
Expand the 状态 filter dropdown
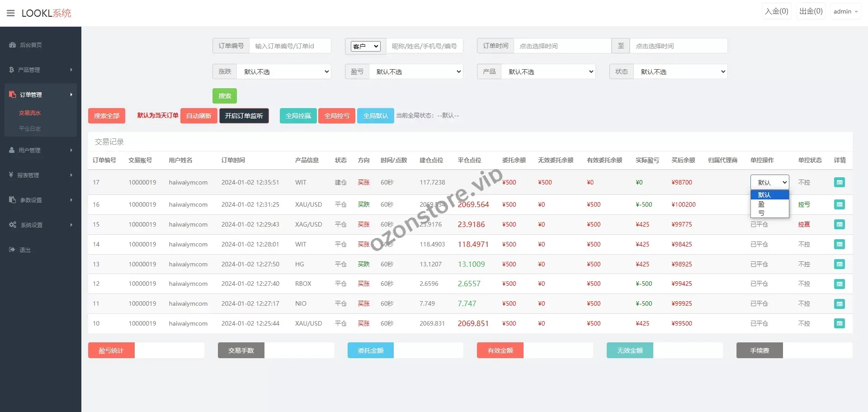680,71
